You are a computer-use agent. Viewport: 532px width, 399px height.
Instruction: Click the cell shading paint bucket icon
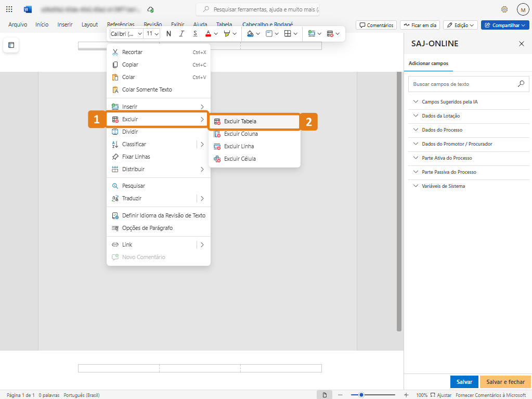[250, 34]
